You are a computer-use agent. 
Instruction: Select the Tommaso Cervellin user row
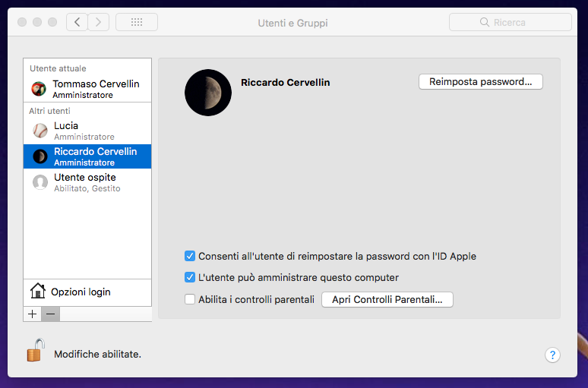(x=87, y=90)
